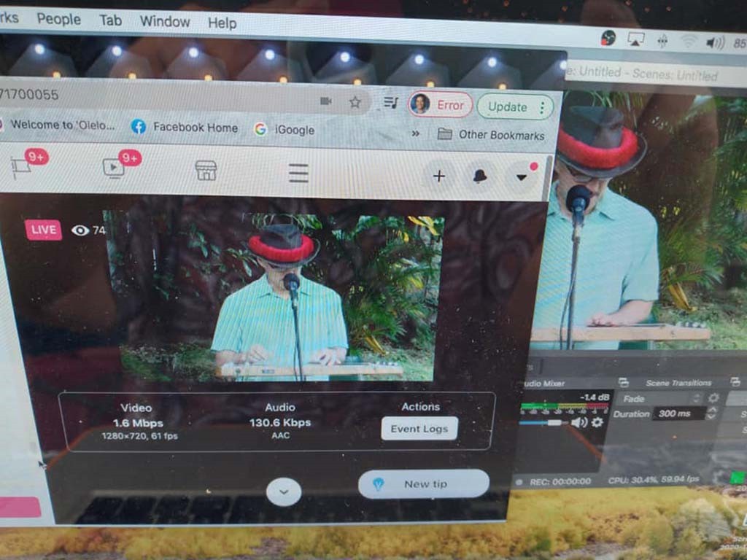Click the Duration 300 ms field
Screen dimensions: 747x560
(678, 413)
